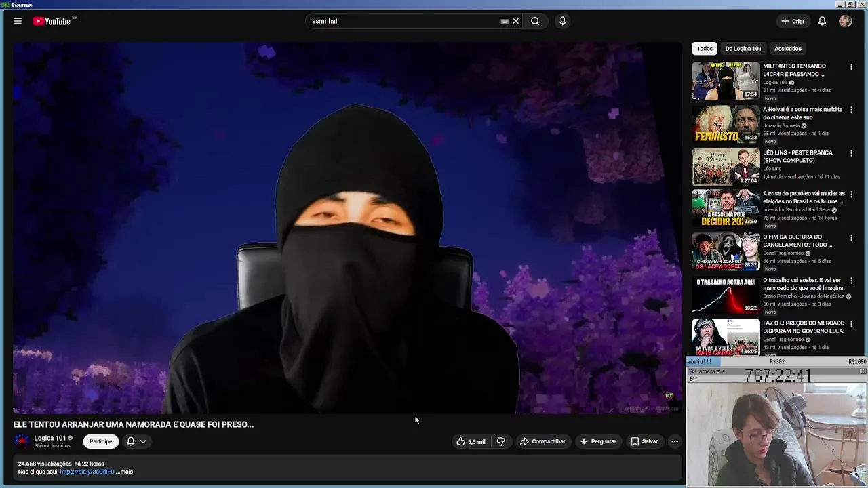Click the 'abriu!!!' label in the overlay bar

tap(700, 362)
